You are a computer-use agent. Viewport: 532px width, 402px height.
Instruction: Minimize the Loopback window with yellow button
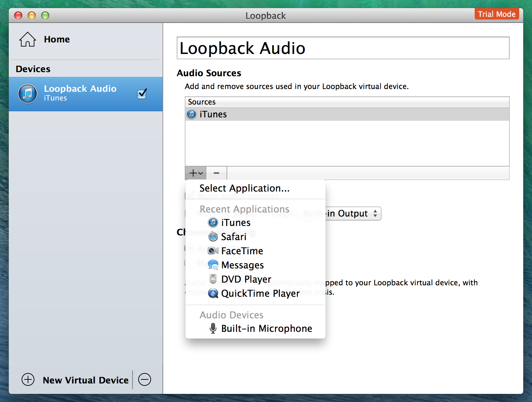pyautogui.click(x=32, y=16)
